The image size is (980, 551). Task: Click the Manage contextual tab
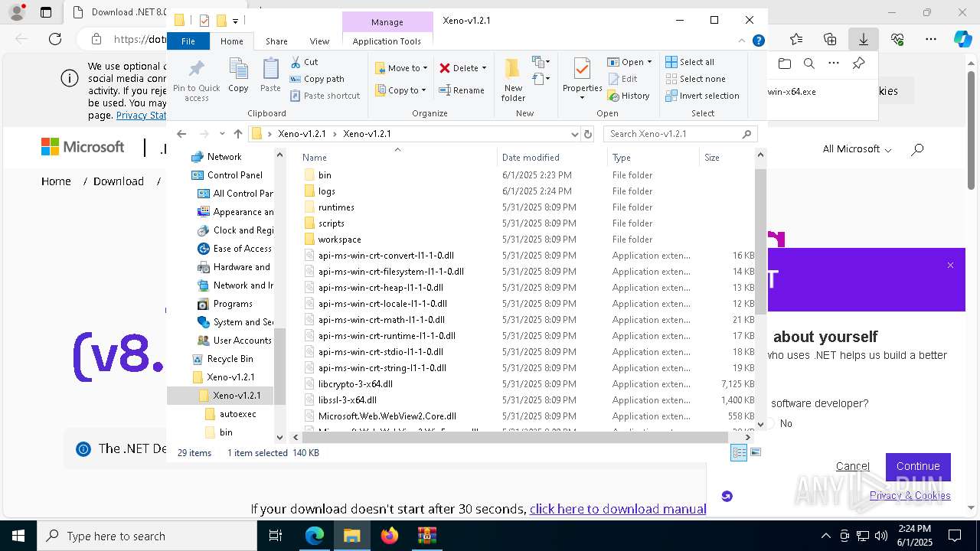387,22
